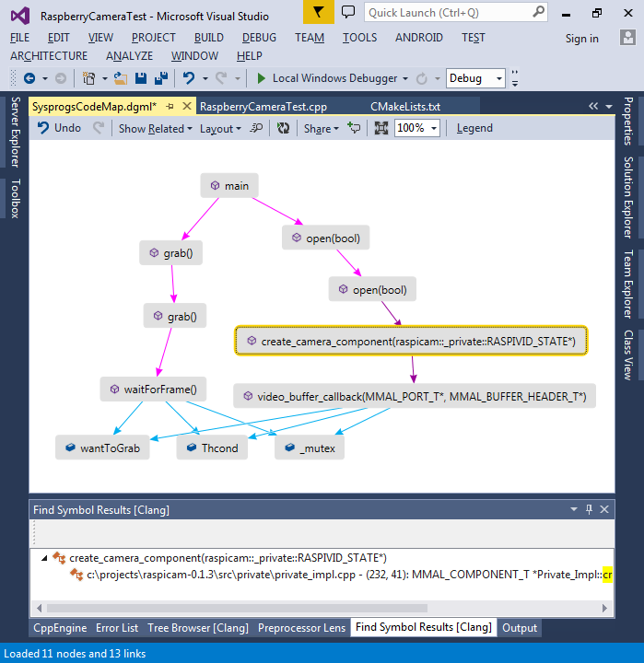Open the FILE menu
644x663 pixels.
click(x=20, y=38)
